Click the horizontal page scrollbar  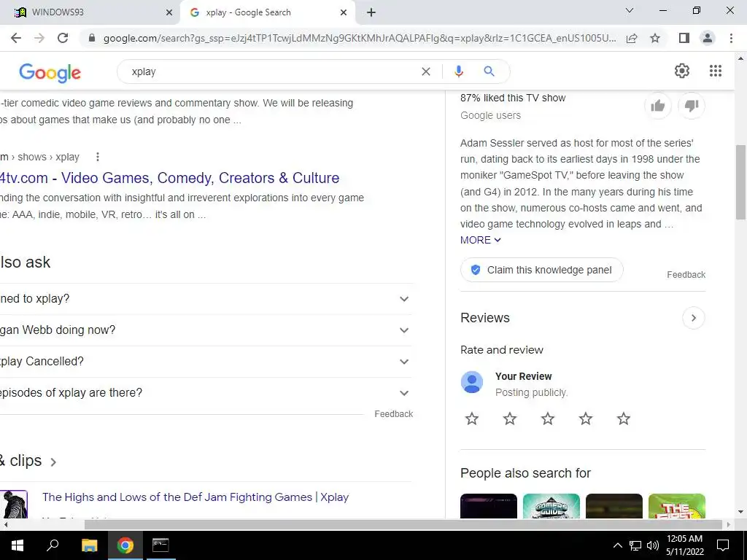coord(403,524)
